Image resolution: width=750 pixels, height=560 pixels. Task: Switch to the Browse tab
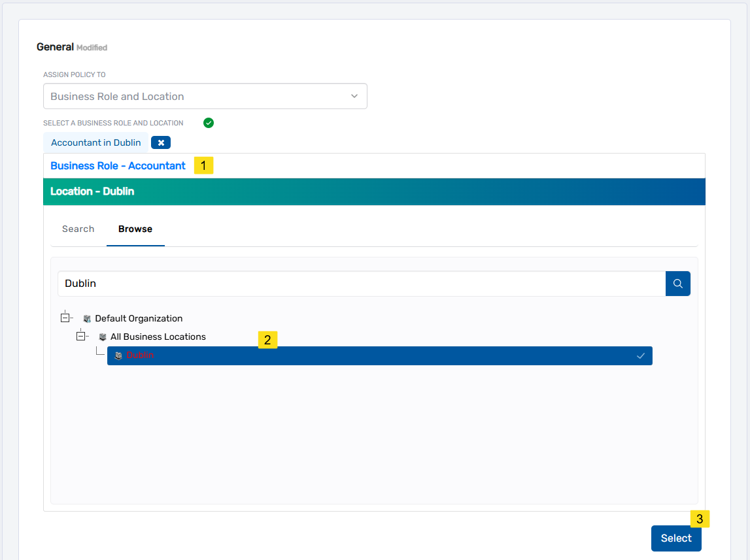pos(135,229)
